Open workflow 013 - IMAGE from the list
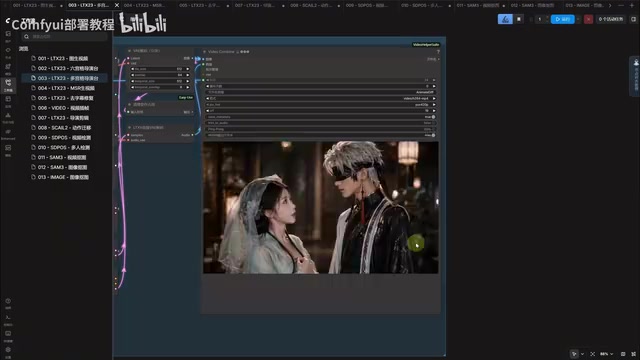 pyautogui.click(x=65, y=177)
